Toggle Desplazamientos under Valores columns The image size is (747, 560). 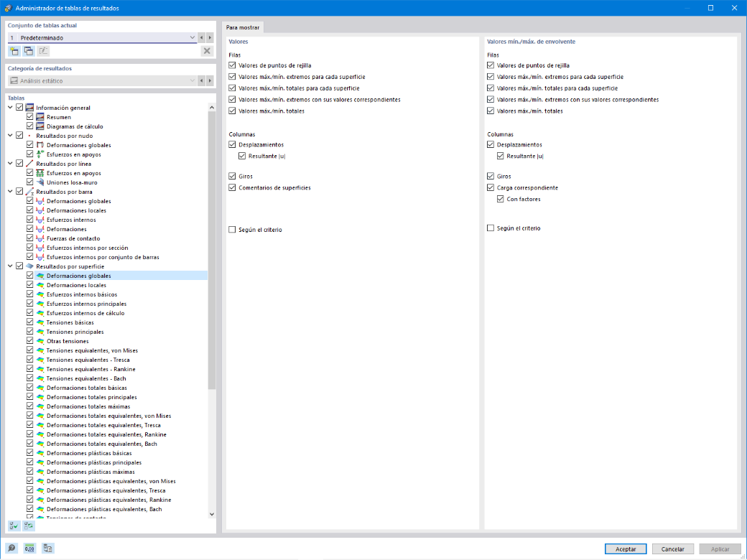[x=232, y=144]
